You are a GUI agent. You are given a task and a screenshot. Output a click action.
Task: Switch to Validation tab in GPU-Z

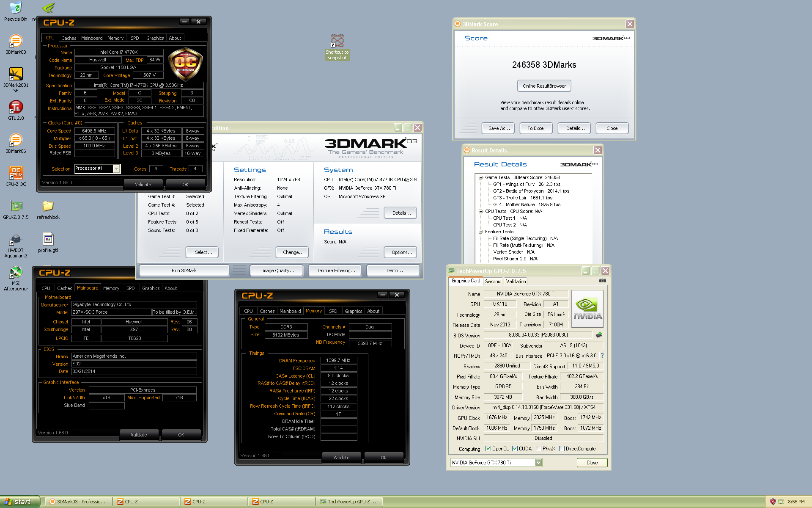(x=516, y=281)
